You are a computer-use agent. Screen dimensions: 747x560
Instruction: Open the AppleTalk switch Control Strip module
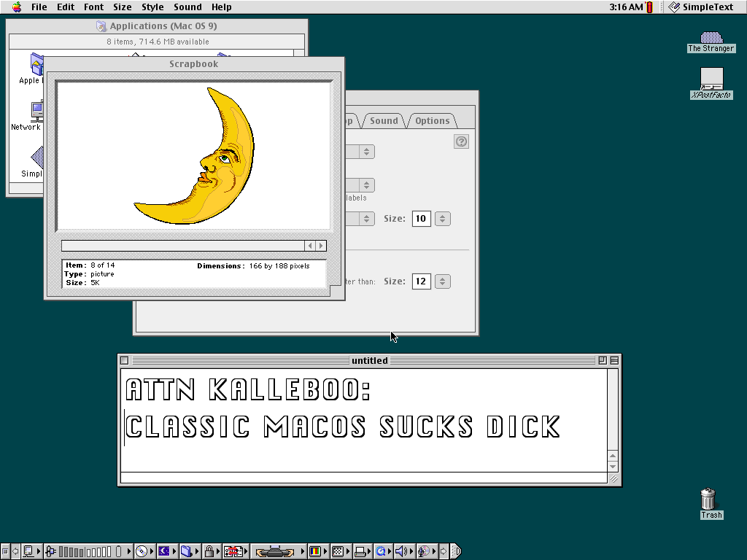pyautogui.click(x=32, y=551)
